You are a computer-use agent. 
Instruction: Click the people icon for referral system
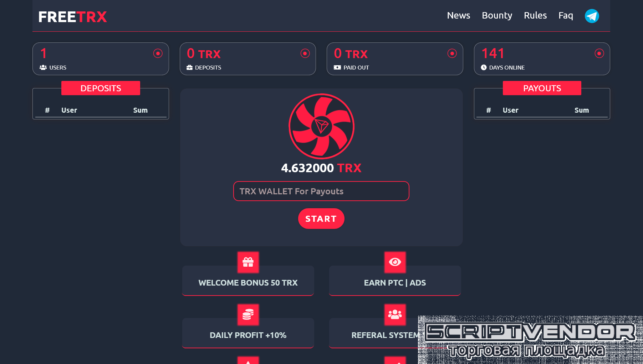point(395,314)
